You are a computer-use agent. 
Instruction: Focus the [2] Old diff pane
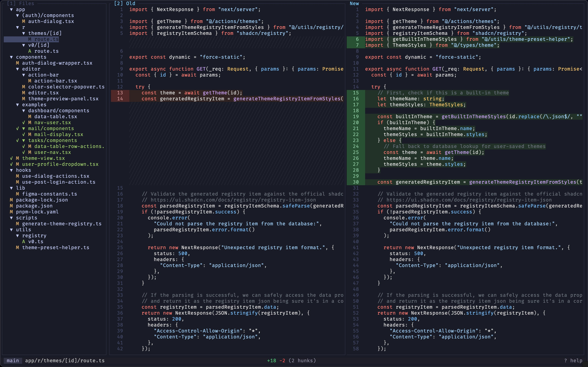(x=125, y=3)
